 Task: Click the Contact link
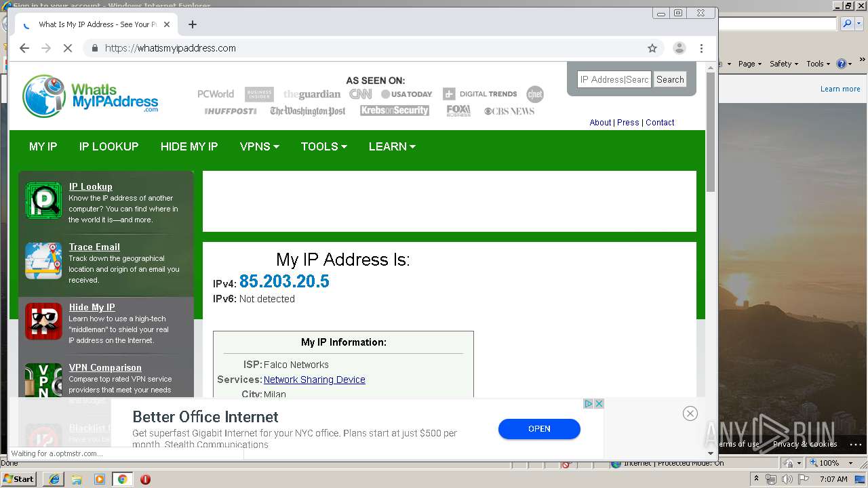click(660, 123)
